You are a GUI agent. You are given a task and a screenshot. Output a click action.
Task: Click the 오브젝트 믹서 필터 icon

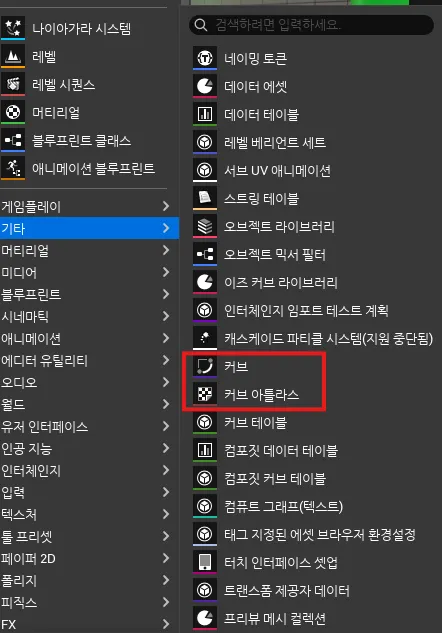point(205,254)
